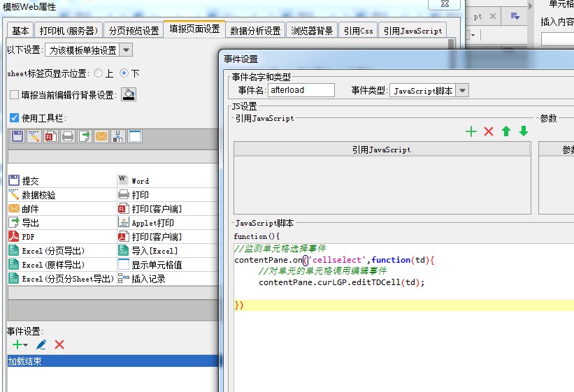574x392 pixels.
Task: Move JavaScript reference up with green arrow
Action: point(506,131)
